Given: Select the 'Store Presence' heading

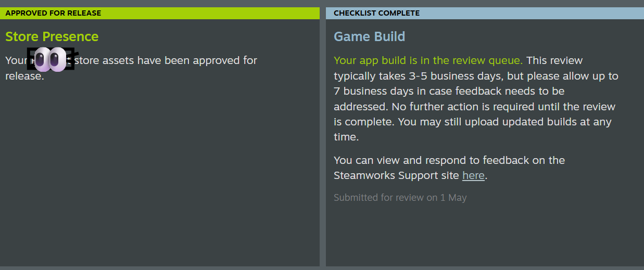Looking at the screenshot, I should click(x=52, y=36).
